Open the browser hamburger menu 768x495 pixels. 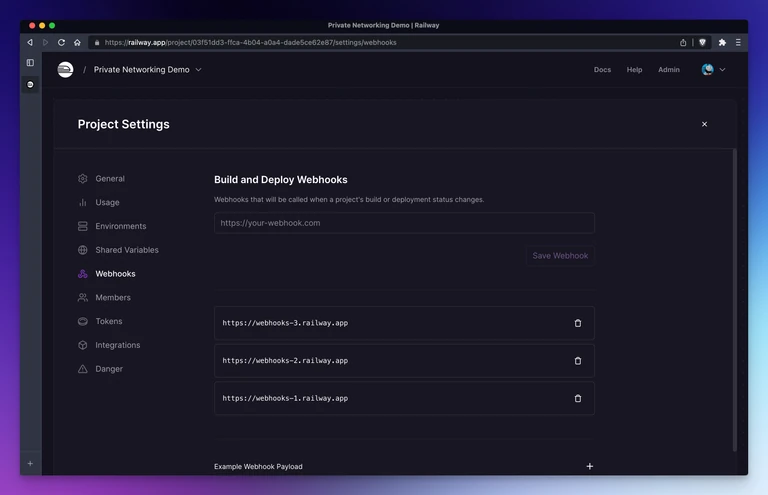click(x=738, y=43)
